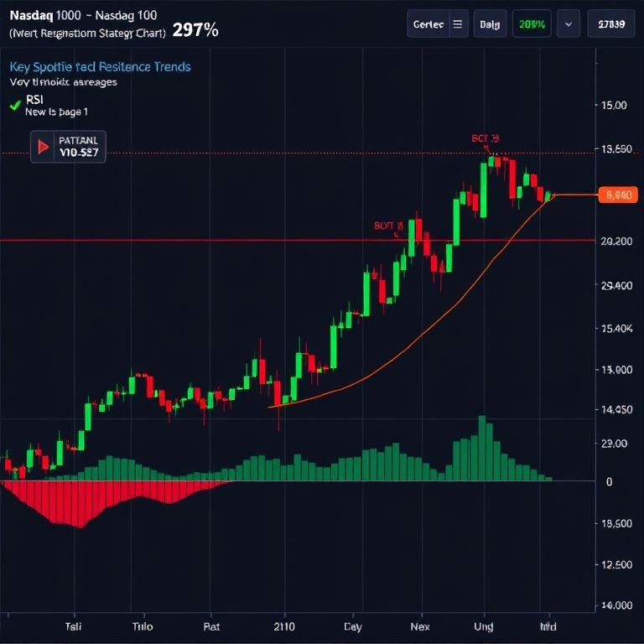This screenshot has height=644, width=644.
Task: Click the 297% value in header
Action: pyautogui.click(x=195, y=31)
